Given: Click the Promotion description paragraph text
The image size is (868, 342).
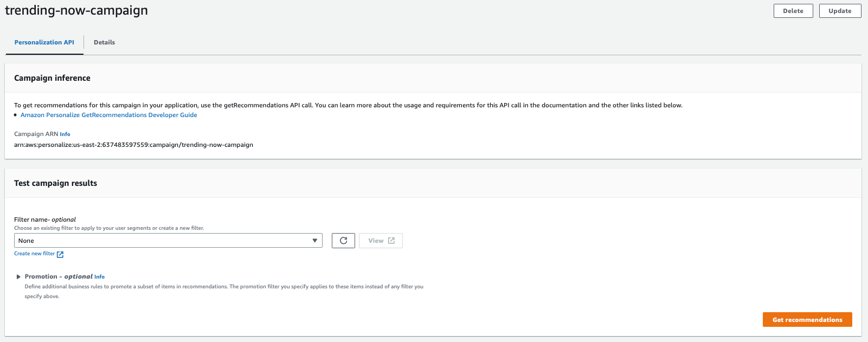Looking at the screenshot, I should pos(224,292).
